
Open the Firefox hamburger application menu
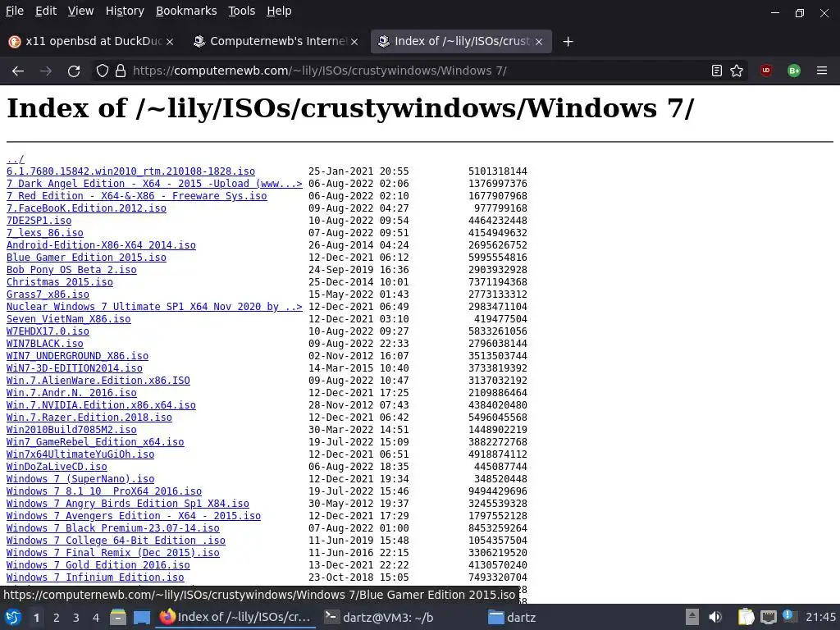coord(822,71)
